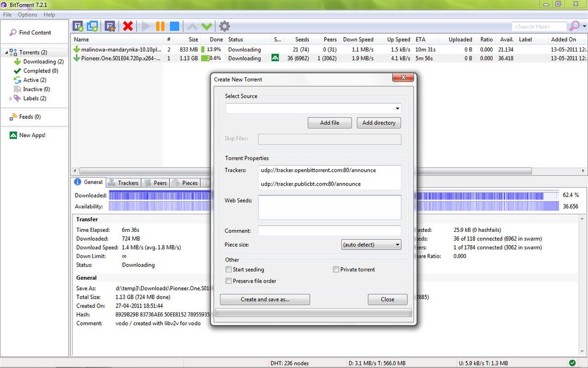Click the Availability bar
Screen dimensions: 588x368
coord(334,207)
